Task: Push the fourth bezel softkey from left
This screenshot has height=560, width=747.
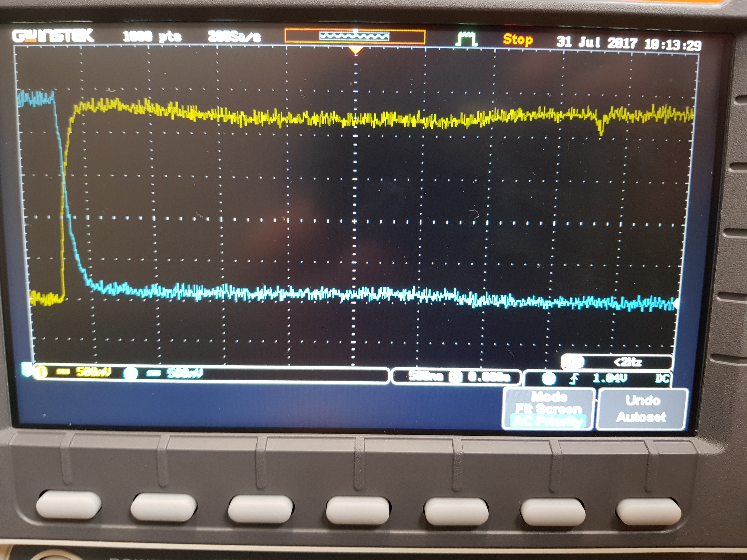Action: click(358, 511)
